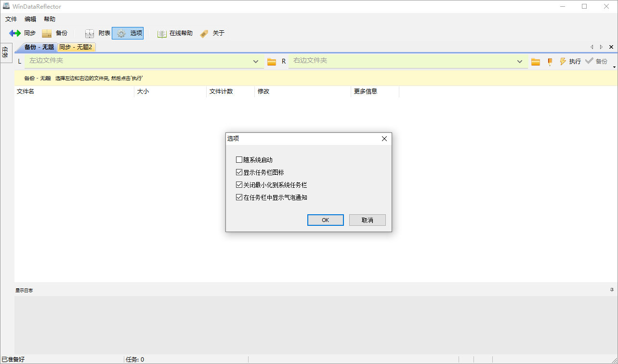The height and width of the screenshot is (364, 618).
Task: Switch to the 同步 - 无题2 tab
Action: tap(76, 47)
